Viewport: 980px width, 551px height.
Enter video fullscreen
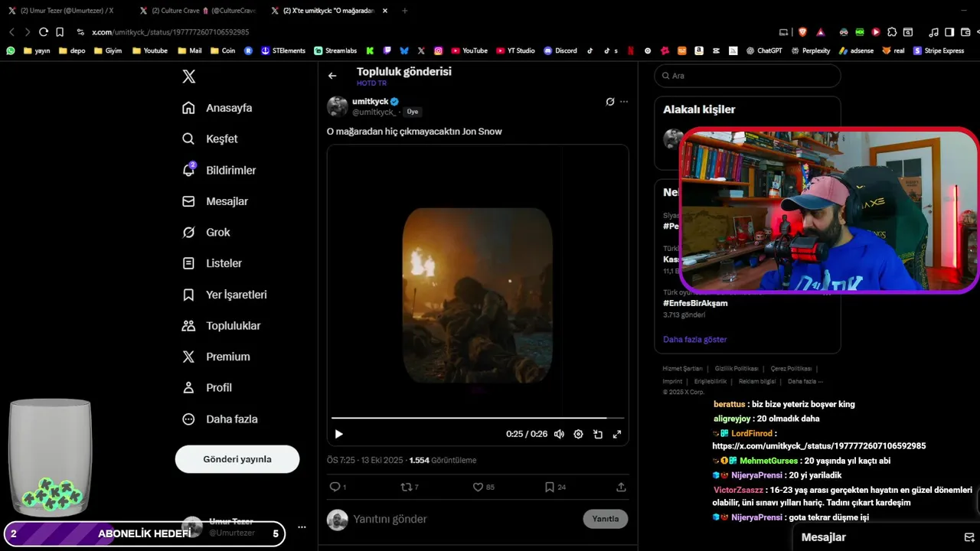click(616, 434)
